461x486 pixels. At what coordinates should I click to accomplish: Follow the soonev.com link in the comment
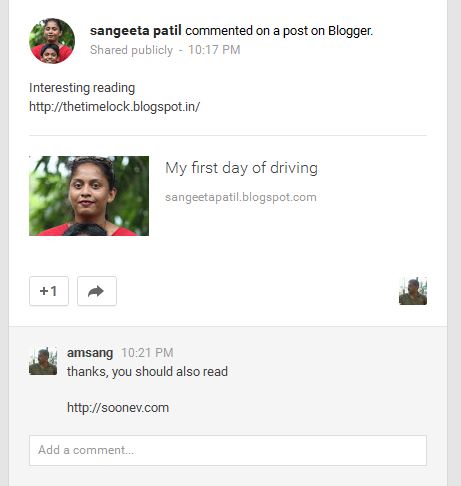pyautogui.click(x=118, y=408)
